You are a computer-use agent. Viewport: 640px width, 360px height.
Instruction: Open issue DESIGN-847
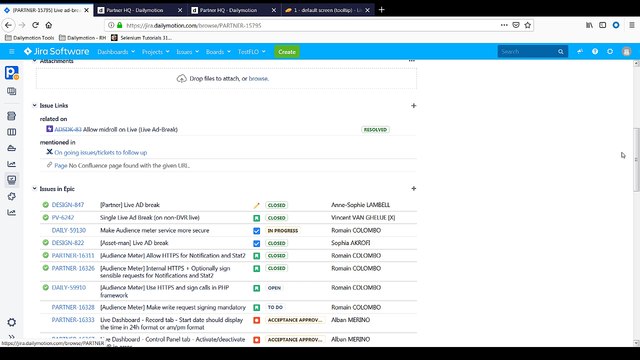tap(68, 205)
